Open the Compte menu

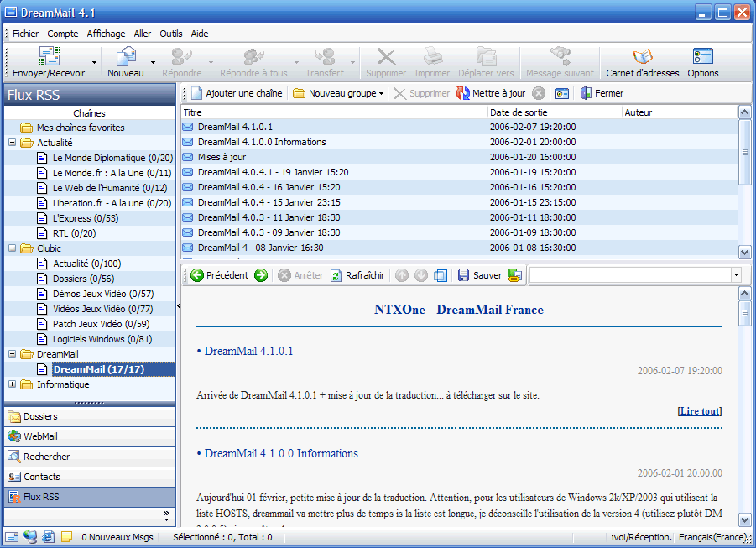(x=63, y=34)
